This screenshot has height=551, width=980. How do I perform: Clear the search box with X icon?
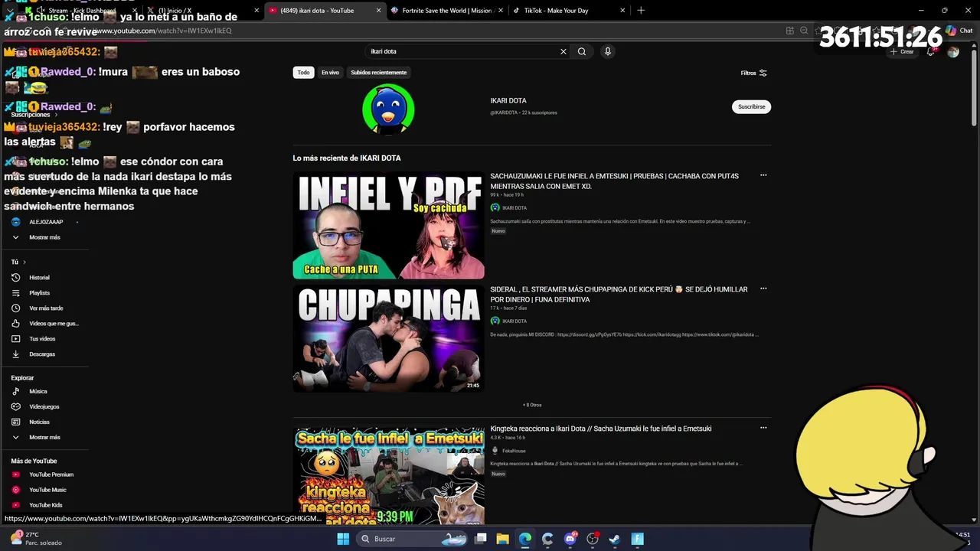coord(563,51)
